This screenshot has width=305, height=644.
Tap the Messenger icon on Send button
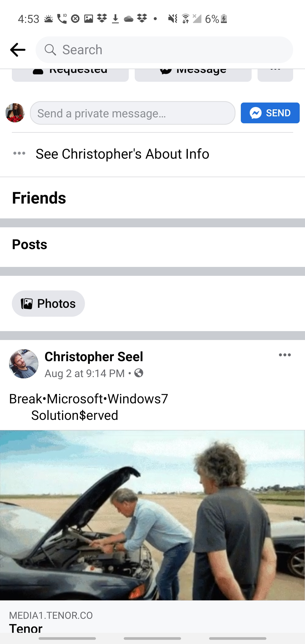pos(256,113)
